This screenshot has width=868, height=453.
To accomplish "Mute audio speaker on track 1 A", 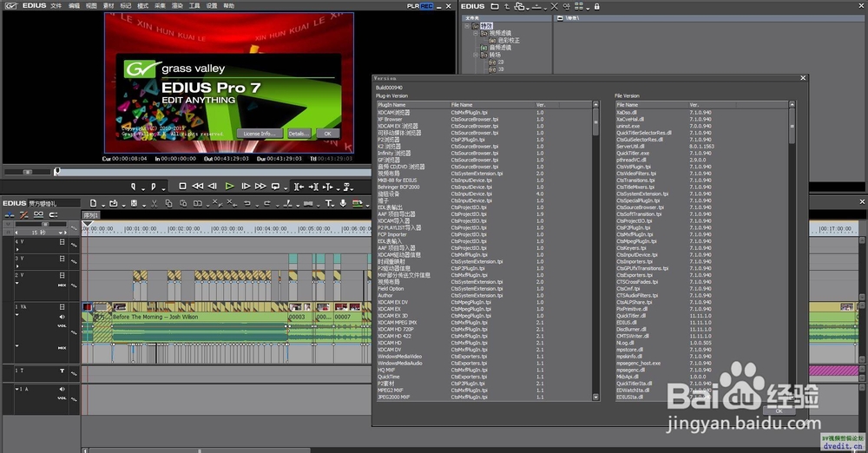I will (62, 389).
